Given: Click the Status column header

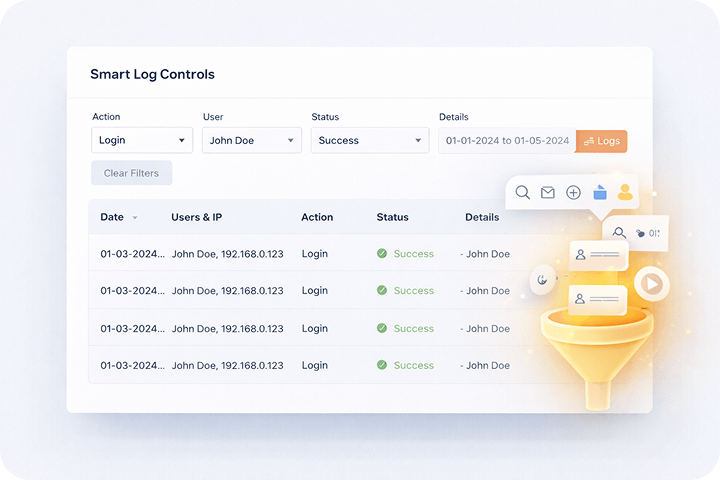Looking at the screenshot, I should (393, 217).
